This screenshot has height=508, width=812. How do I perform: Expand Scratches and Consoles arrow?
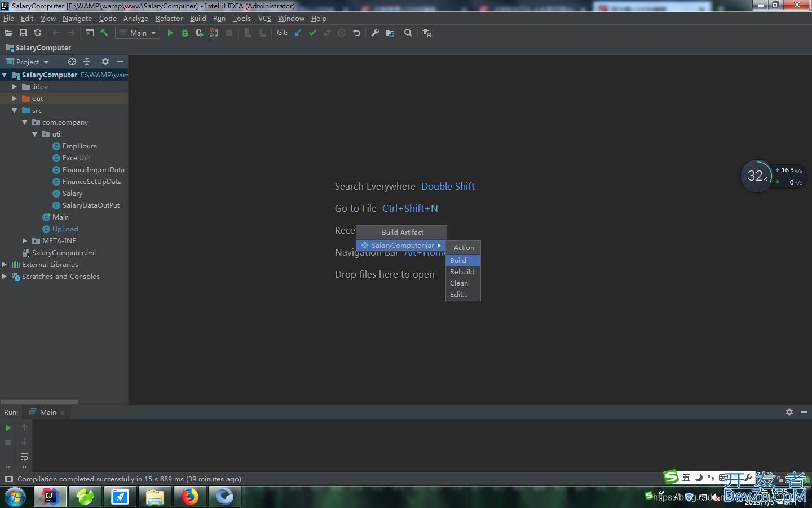click(5, 276)
